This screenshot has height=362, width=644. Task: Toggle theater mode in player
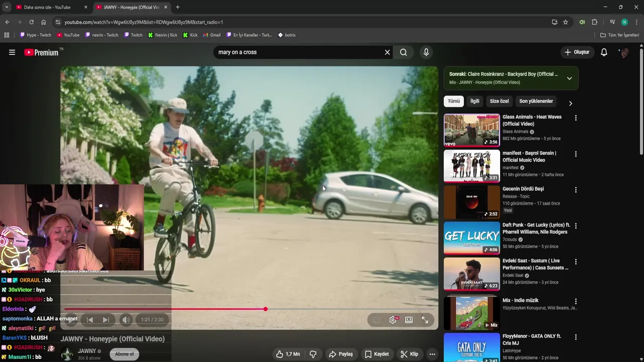pyautogui.click(x=409, y=320)
